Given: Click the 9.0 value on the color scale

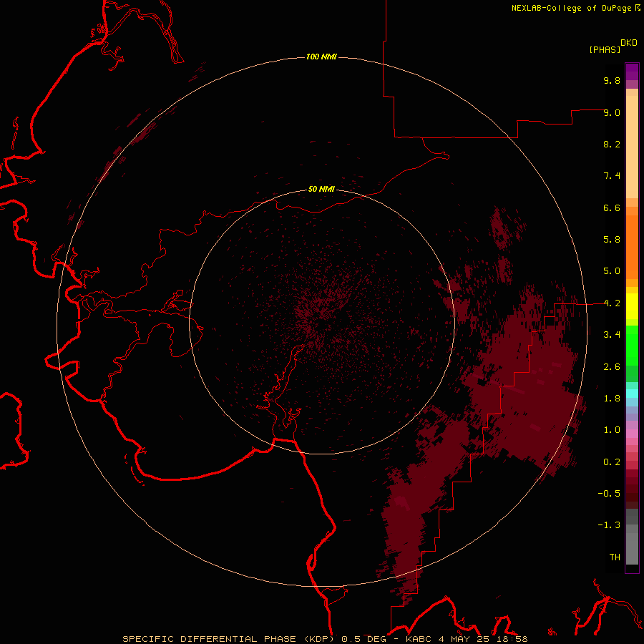Looking at the screenshot, I should point(612,112).
